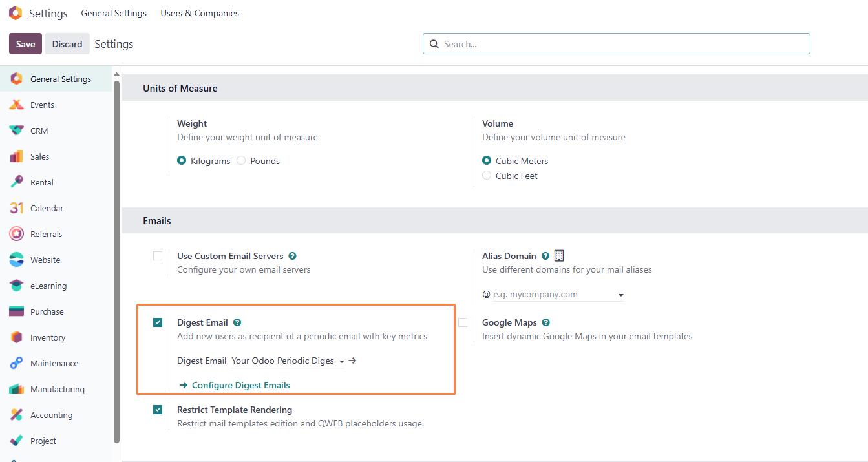Image resolution: width=868 pixels, height=462 pixels.
Task: Click the company building icon beside Alias Domain
Action: [559, 256]
